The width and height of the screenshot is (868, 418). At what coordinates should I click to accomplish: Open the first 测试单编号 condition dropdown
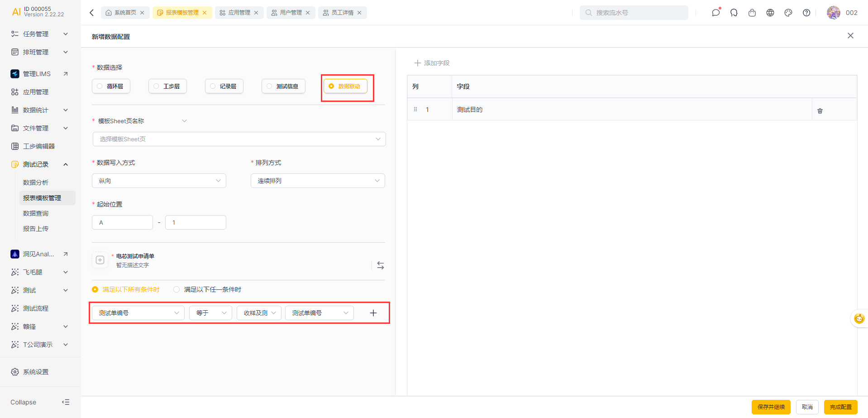(138, 313)
